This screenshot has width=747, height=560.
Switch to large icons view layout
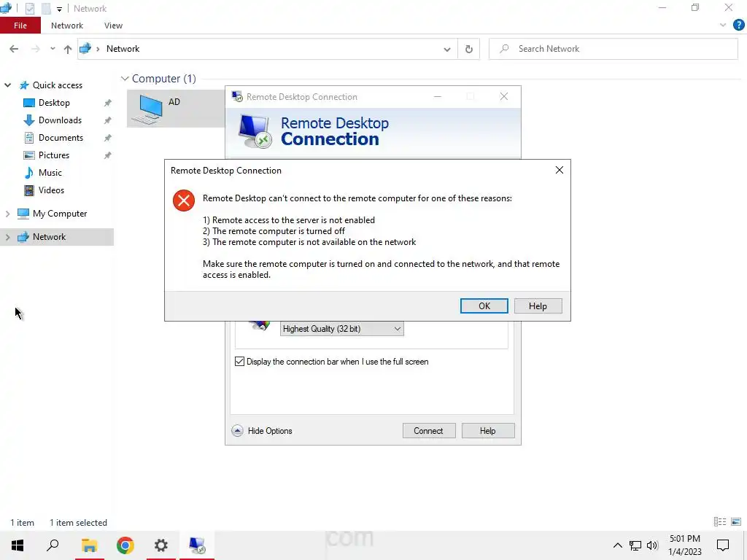point(736,522)
